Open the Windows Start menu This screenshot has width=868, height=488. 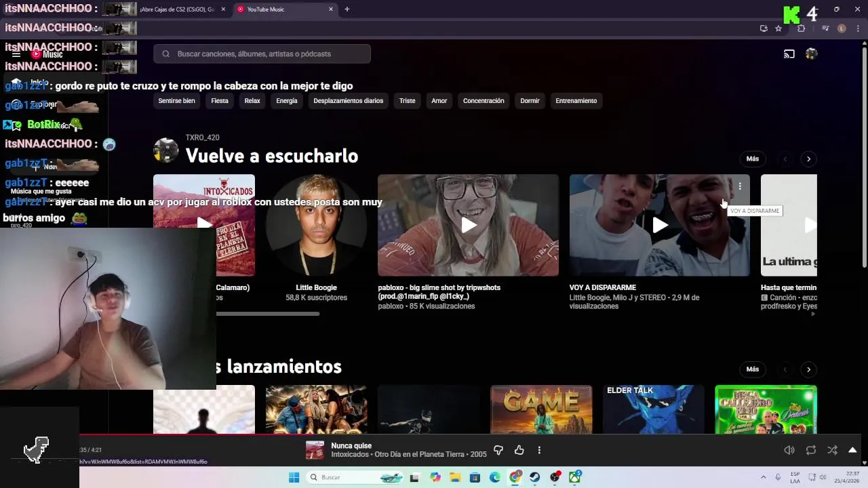294,477
